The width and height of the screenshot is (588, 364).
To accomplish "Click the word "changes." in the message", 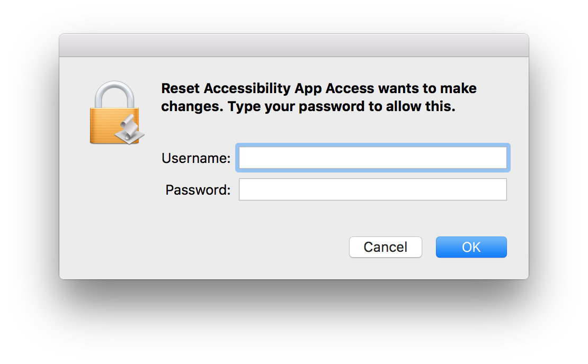I will pos(192,107).
